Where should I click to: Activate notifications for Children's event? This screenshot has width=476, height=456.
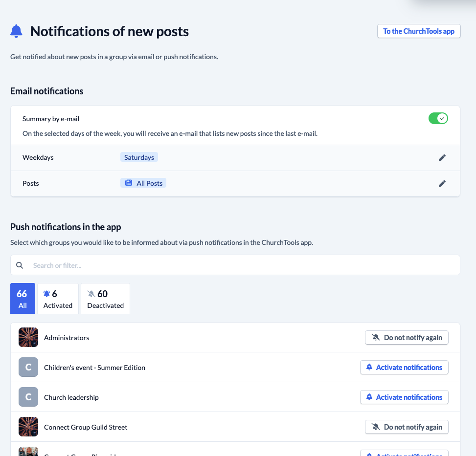point(404,367)
